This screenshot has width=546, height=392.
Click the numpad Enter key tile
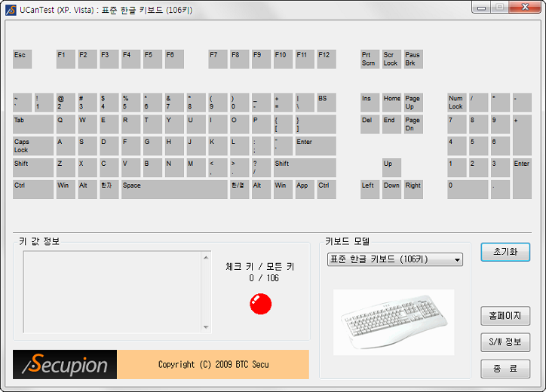pos(522,179)
